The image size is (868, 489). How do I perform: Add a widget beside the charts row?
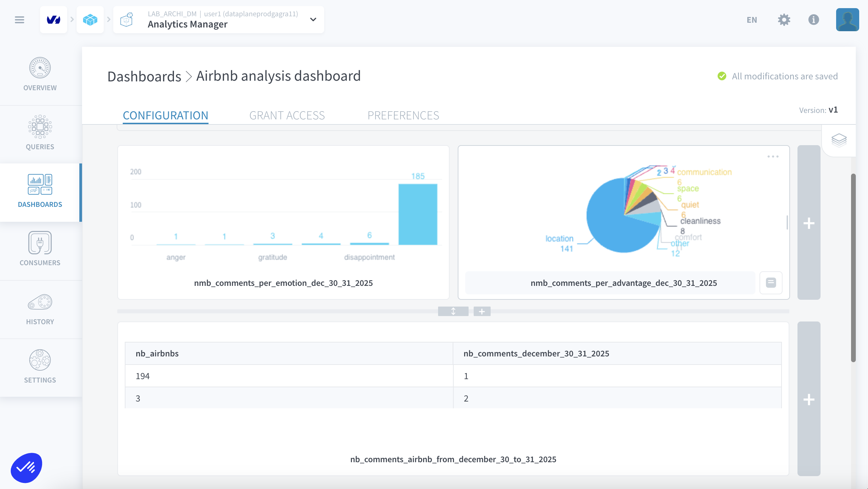809,223
